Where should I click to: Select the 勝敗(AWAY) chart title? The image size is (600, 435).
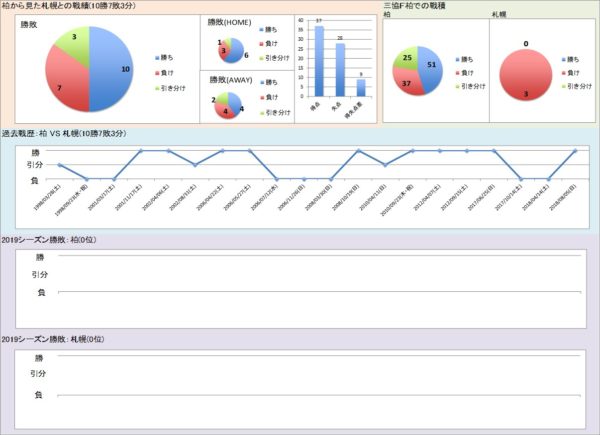[x=231, y=80]
